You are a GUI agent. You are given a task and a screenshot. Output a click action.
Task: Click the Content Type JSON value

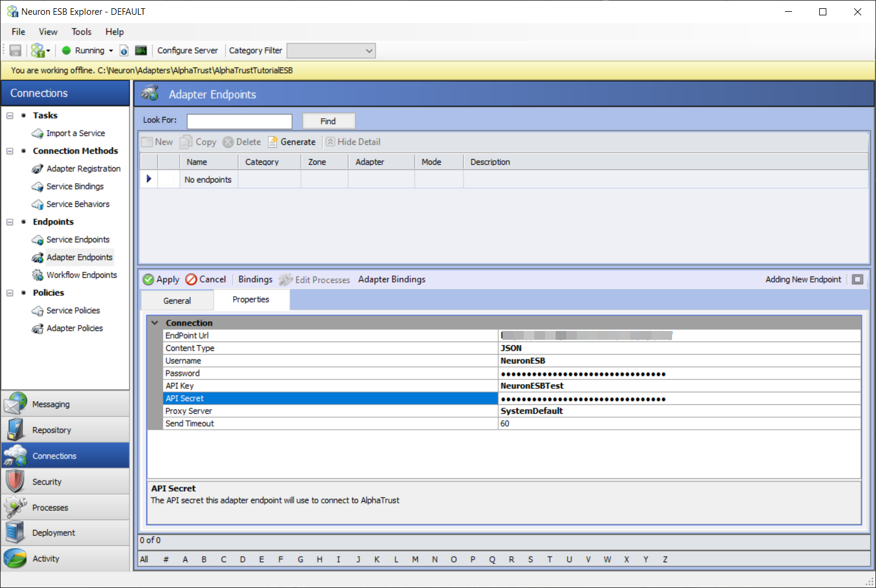(679, 348)
